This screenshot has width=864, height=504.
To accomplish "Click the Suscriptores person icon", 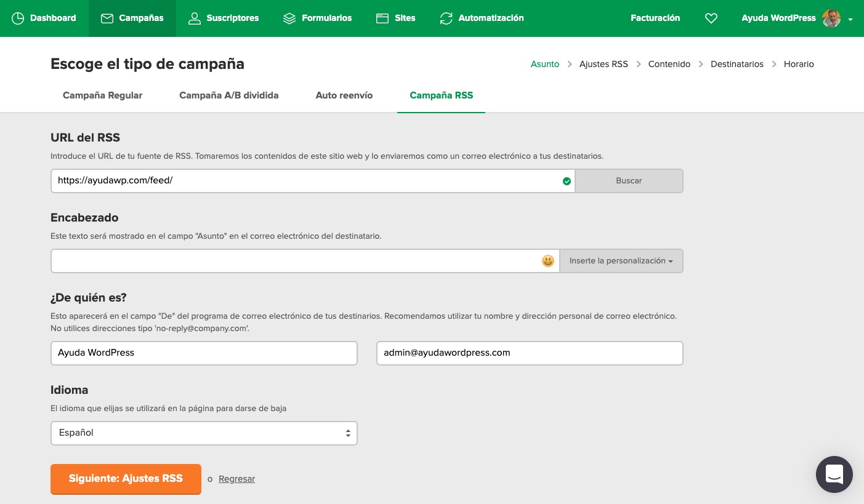I will click(x=195, y=18).
